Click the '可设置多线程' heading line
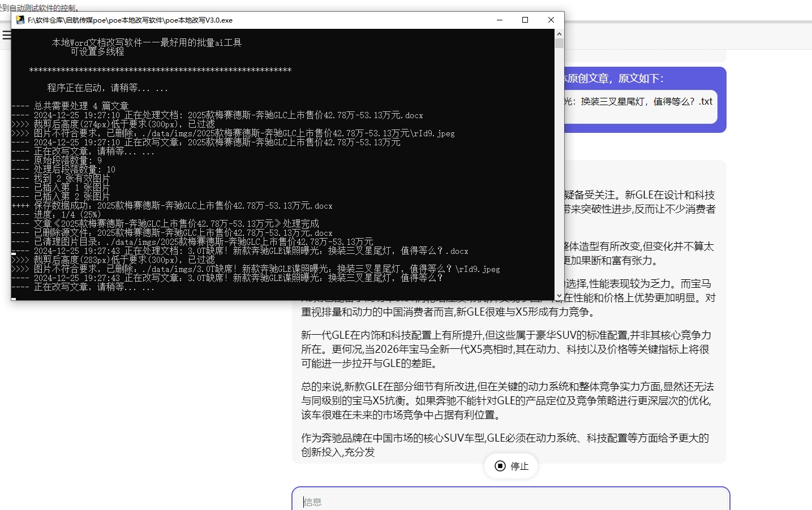The width and height of the screenshot is (812, 510). [x=97, y=51]
